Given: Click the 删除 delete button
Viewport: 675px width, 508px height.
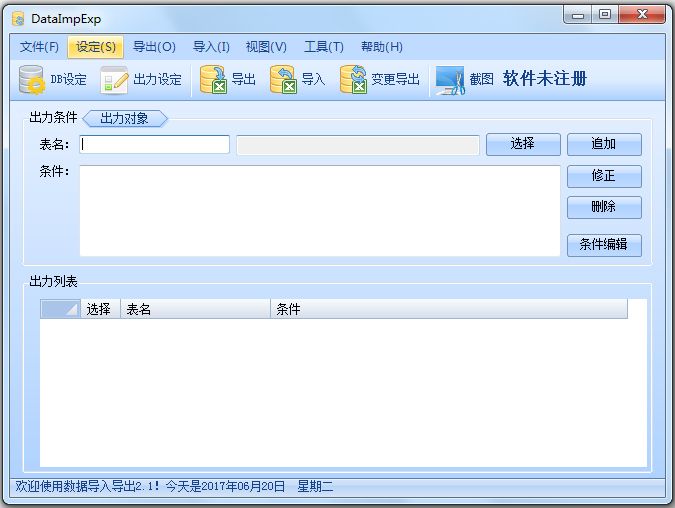Looking at the screenshot, I should 604,207.
